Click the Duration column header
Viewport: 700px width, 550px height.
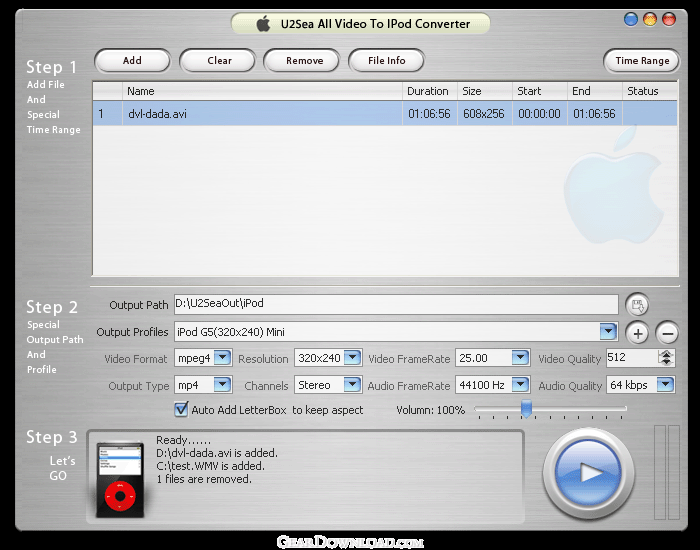tap(429, 91)
